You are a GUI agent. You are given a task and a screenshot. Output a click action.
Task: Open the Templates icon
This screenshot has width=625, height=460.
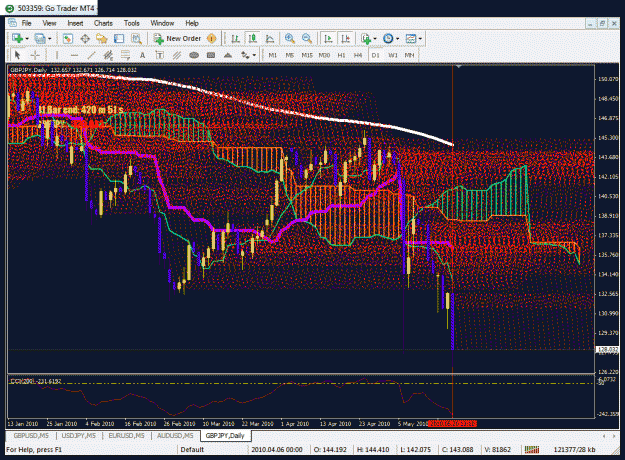click(x=411, y=38)
